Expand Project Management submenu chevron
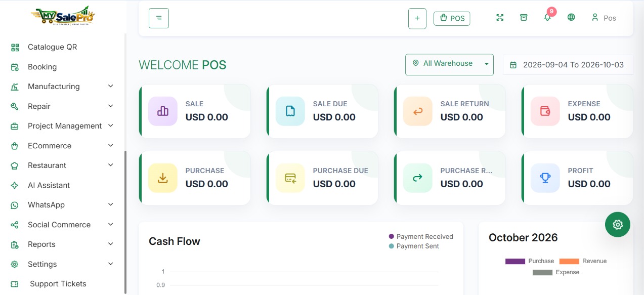Screen dimensions: 644x295 111,125
